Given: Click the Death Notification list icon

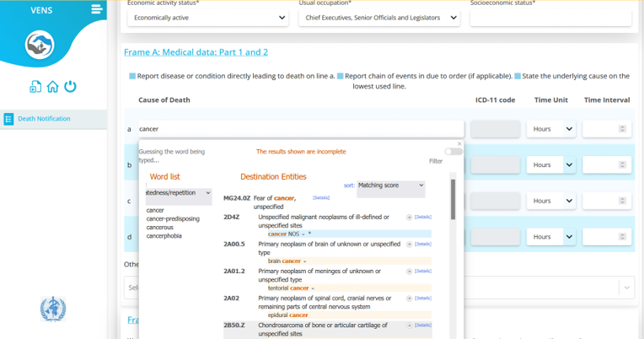Looking at the screenshot, I should (x=8, y=119).
